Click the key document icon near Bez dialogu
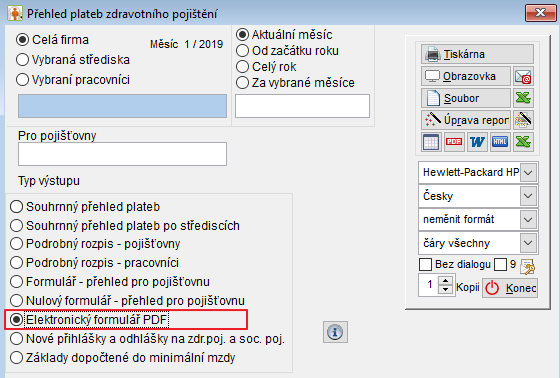 528,266
